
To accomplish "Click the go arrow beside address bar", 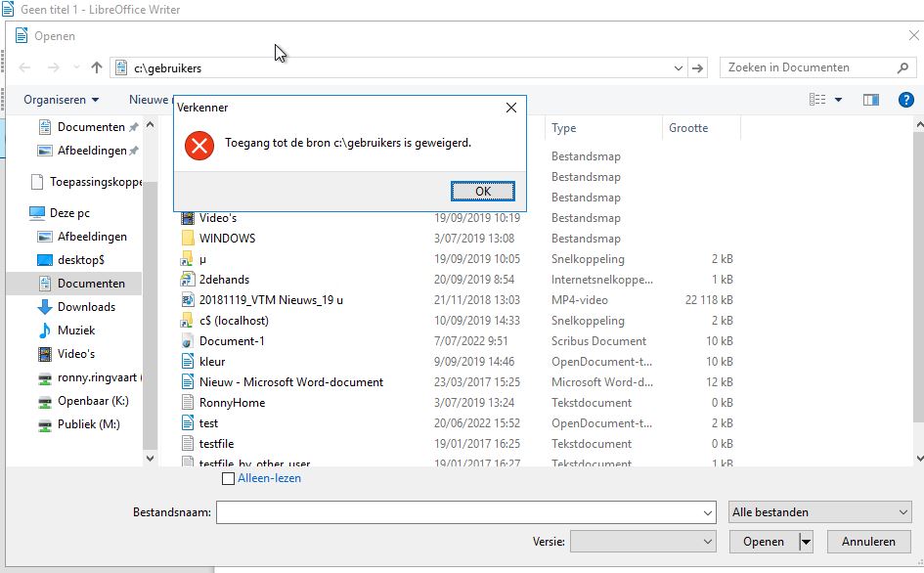I will coord(697,67).
